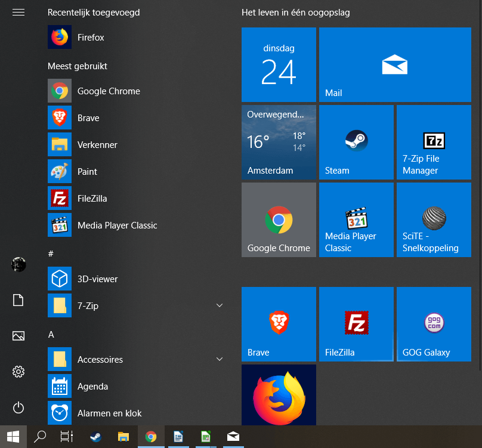Open the Accessoires folder entry
Screen dimensions: 482x448
coord(135,359)
